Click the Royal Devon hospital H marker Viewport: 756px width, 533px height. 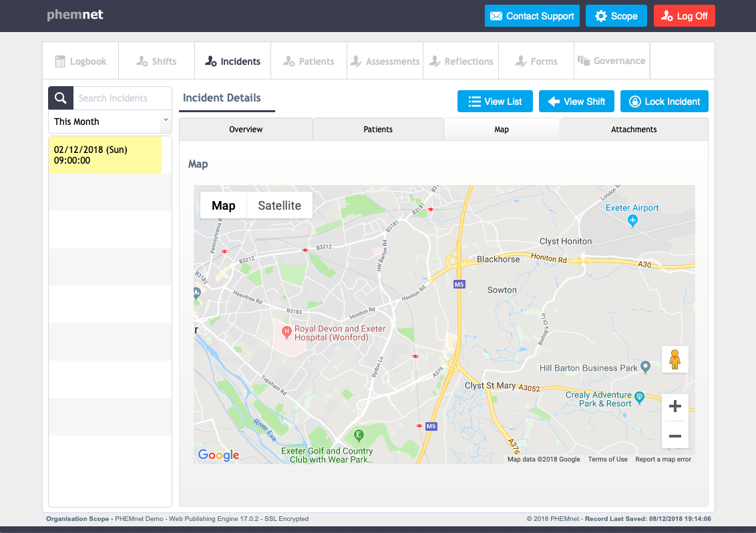287,332
